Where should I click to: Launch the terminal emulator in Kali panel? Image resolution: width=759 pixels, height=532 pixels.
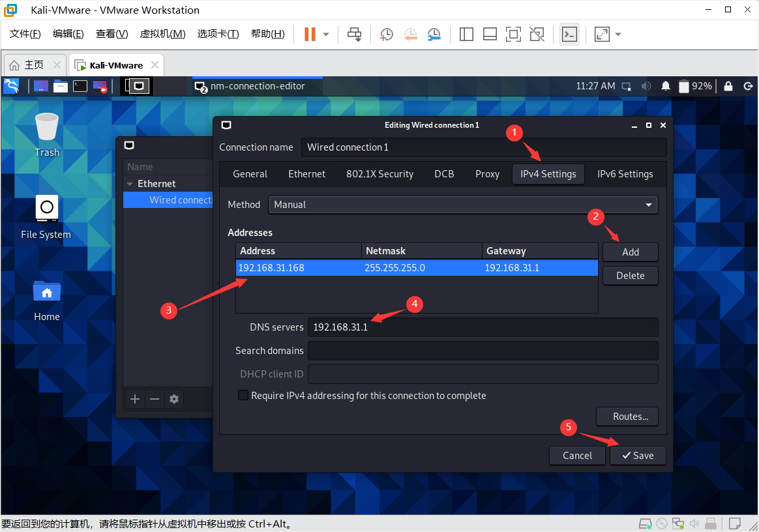click(x=80, y=86)
